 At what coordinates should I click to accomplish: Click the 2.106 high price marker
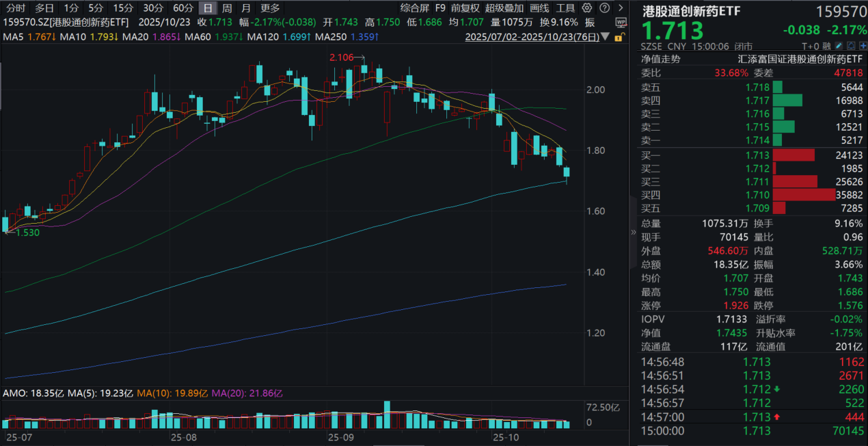(342, 57)
